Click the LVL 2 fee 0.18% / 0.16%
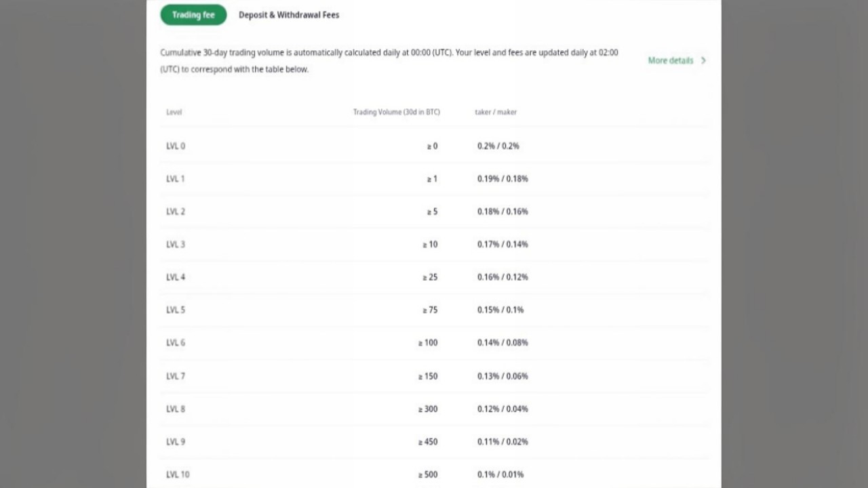 click(x=502, y=211)
